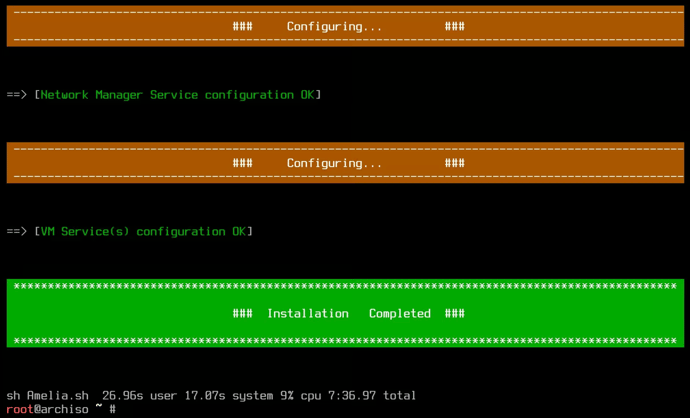
Task: Click the second orange Configuring banner text
Action: coord(334,164)
